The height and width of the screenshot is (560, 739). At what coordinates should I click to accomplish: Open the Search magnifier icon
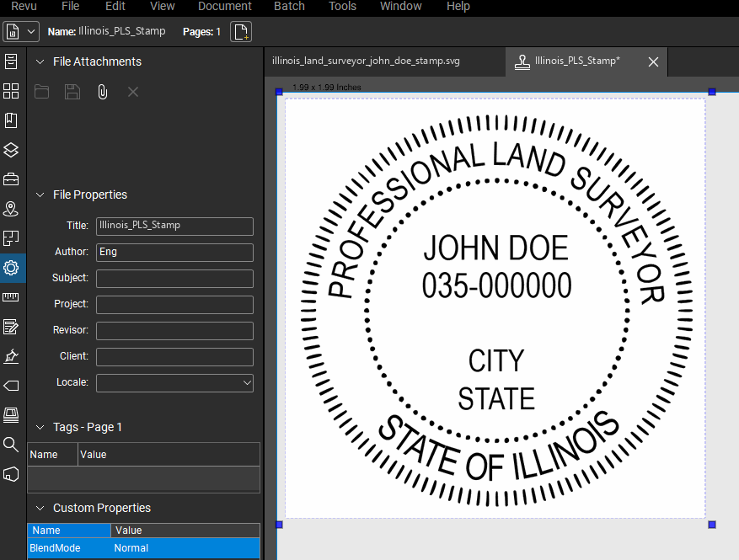[11, 444]
